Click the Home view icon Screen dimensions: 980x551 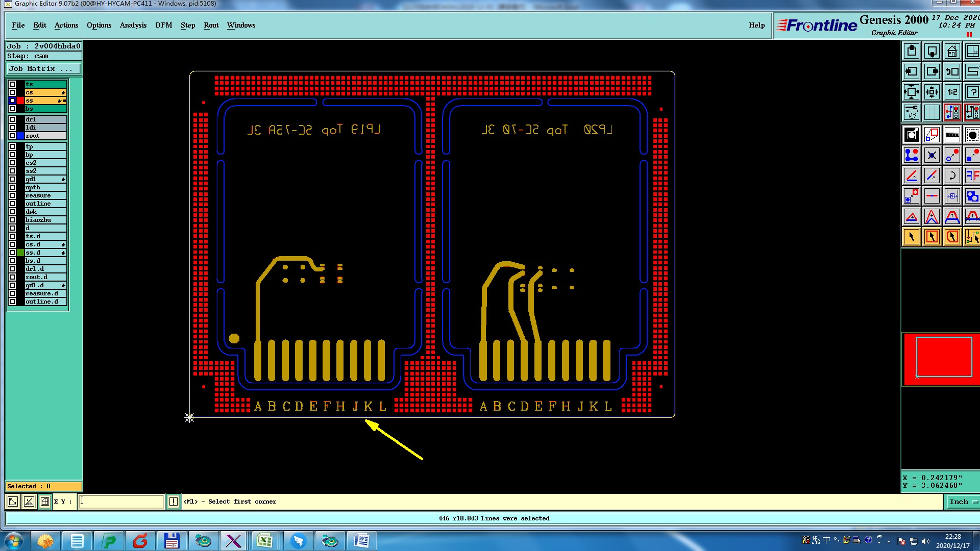coord(952,52)
